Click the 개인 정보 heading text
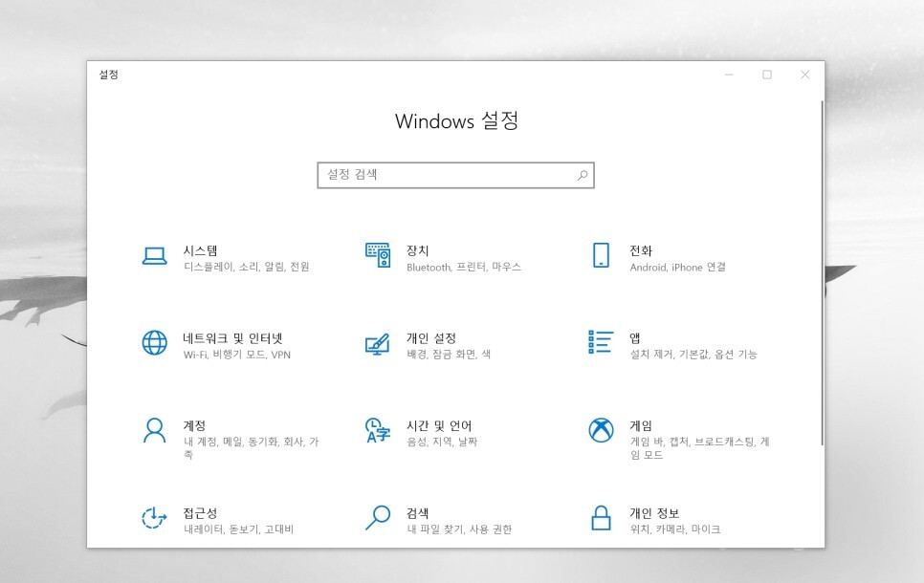This screenshot has height=583, width=924. (x=654, y=513)
